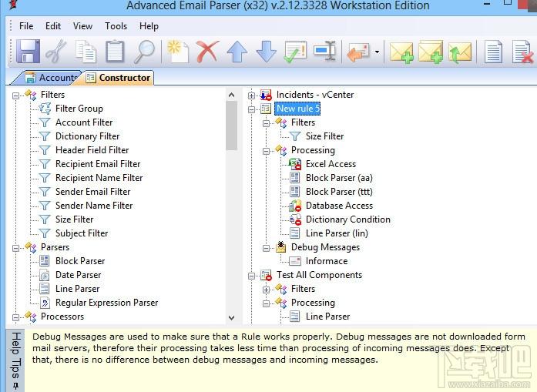Select the Subject Filter item
This screenshot has height=392, width=537.
pos(82,233)
